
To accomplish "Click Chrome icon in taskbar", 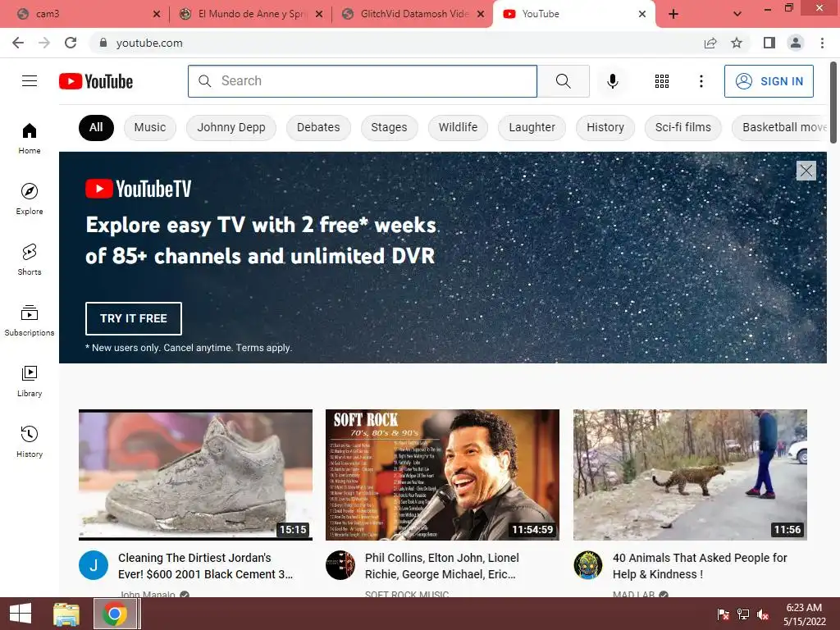I will (x=114, y=614).
